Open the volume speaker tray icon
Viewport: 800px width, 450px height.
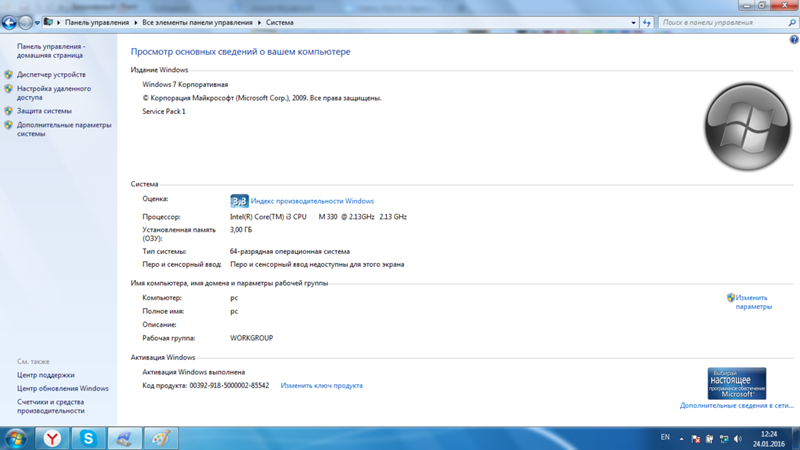[738, 439]
